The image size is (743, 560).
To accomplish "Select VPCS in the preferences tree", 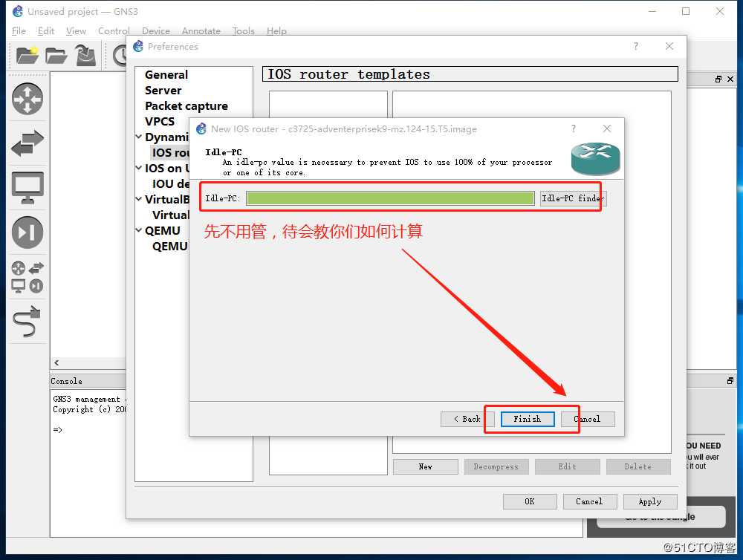I will pyautogui.click(x=160, y=122).
